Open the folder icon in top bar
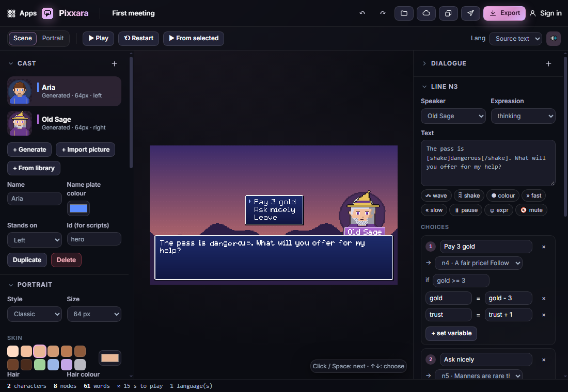Screen dimensions: 568x392 [404, 13]
